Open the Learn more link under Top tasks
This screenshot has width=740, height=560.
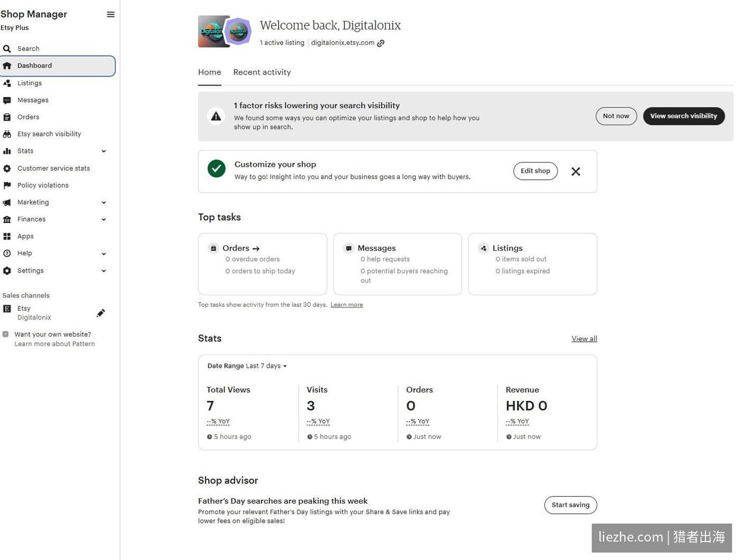point(347,305)
